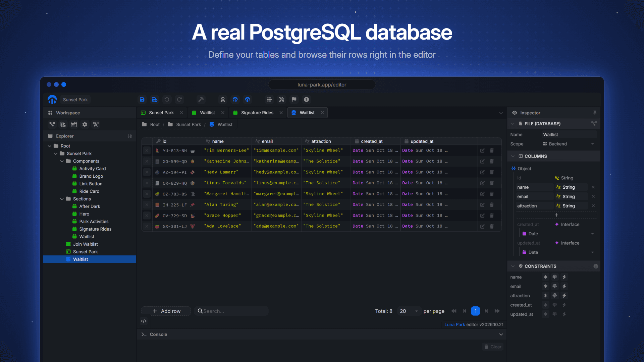Expand the Console panel chevron
644x362 pixels.
501,335
